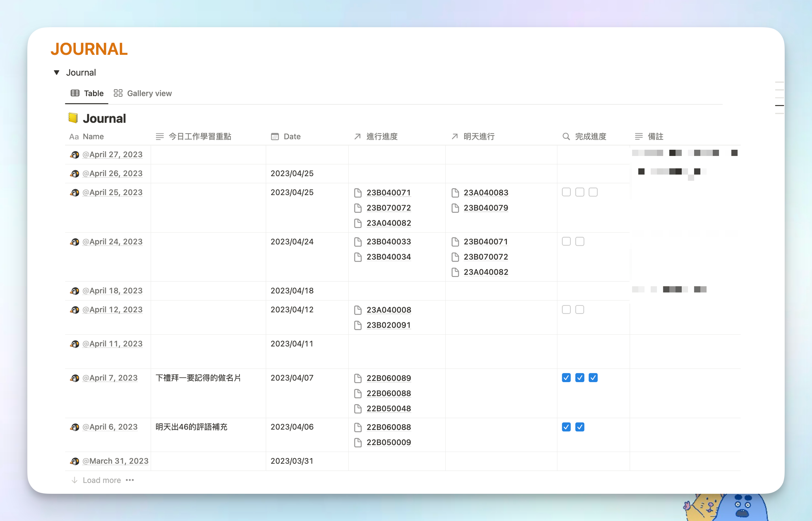812x521 pixels.
Task: Click the Date column header
Action: pos(286,136)
